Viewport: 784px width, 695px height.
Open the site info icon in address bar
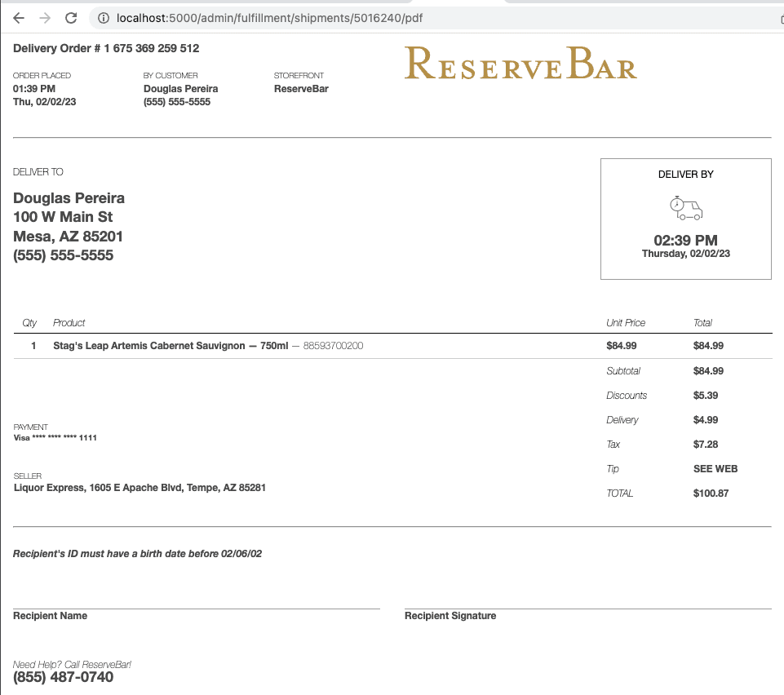(x=104, y=18)
